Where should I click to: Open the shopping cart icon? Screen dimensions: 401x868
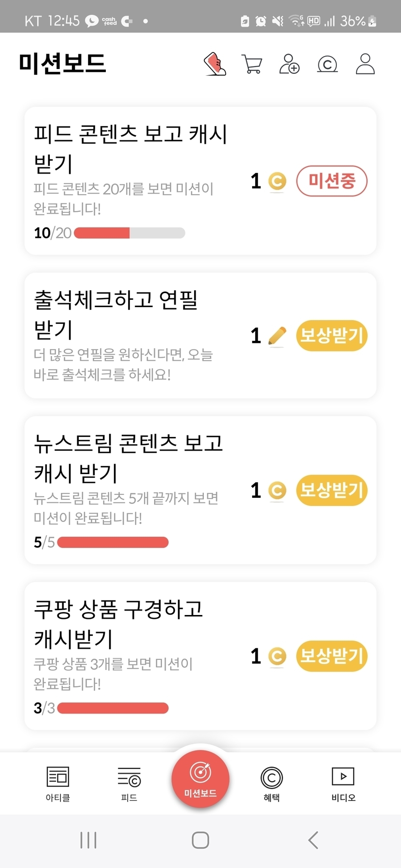click(x=251, y=64)
